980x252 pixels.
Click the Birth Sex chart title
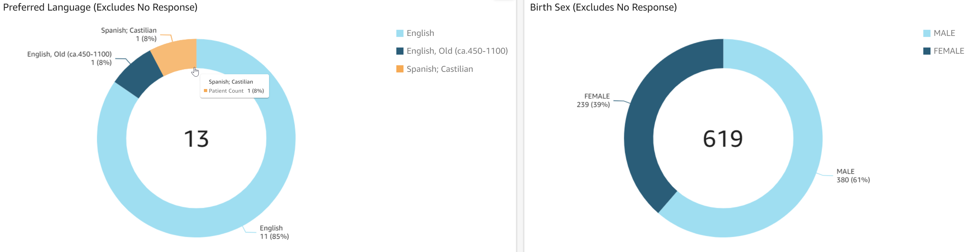[x=603, y=7]
